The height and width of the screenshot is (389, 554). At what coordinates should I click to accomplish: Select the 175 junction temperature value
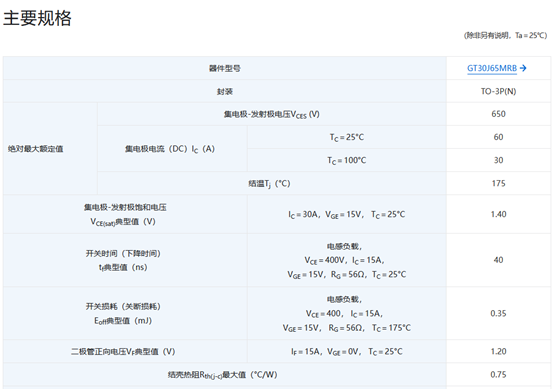tap(498, 183)
